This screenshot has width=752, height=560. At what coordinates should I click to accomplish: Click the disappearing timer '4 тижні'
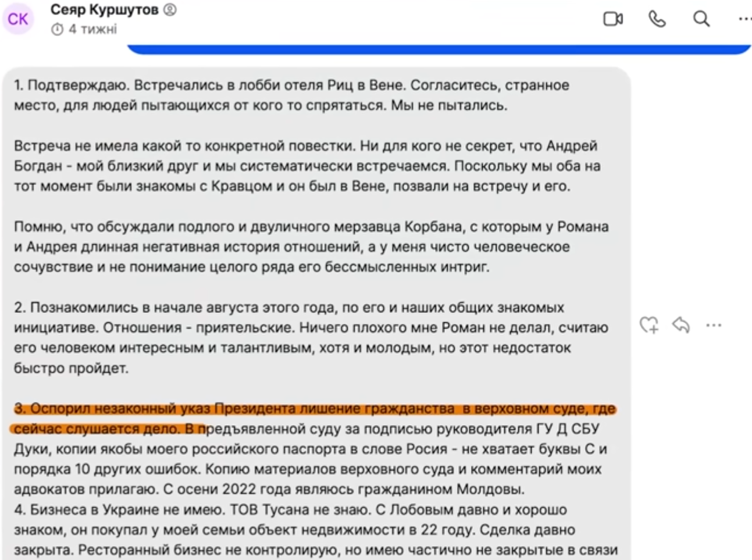tap(85, 29)
